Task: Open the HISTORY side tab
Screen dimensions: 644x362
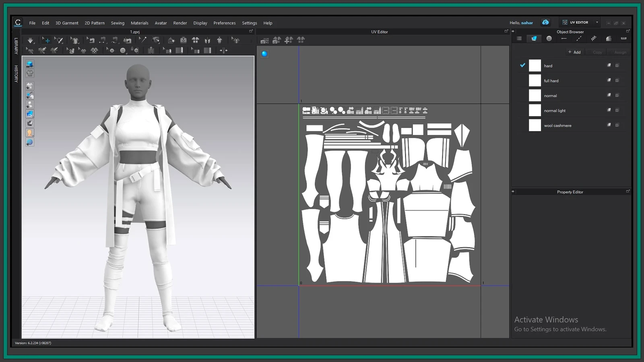Action: (x=16, y=74)
